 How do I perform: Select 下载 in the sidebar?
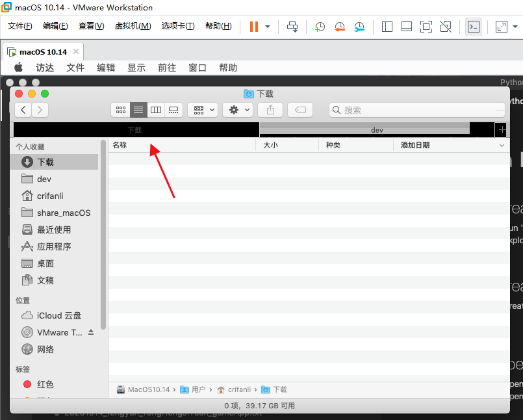(54, 162)
